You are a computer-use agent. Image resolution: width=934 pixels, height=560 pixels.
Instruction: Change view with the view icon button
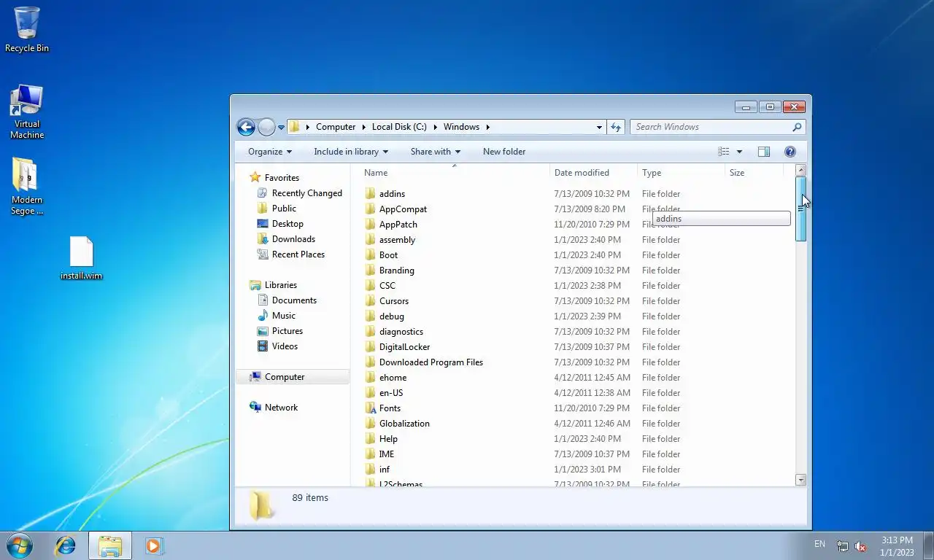click(724, 152)
